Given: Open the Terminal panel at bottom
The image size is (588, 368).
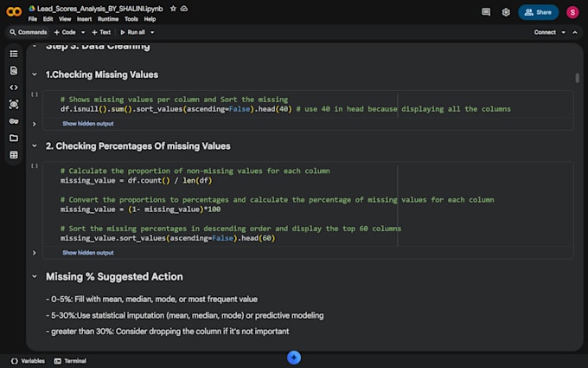Looking at the screenshot, I should coord(70,361).
